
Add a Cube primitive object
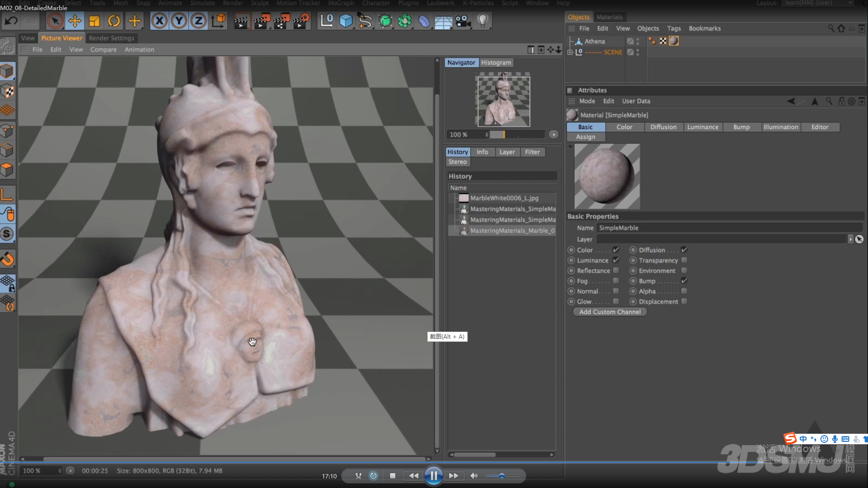click(x=346, y=21)
